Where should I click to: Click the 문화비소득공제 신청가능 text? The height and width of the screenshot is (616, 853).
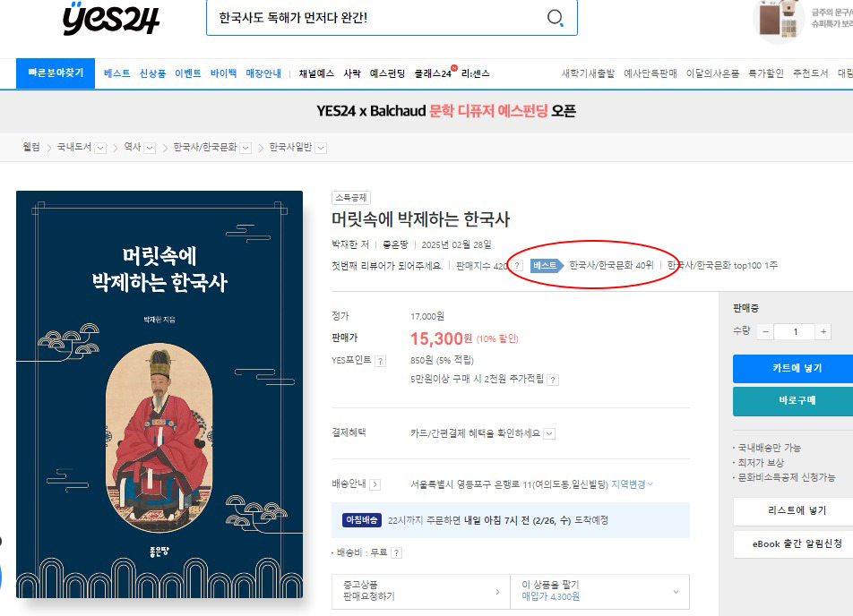click(x=786, y=477)
